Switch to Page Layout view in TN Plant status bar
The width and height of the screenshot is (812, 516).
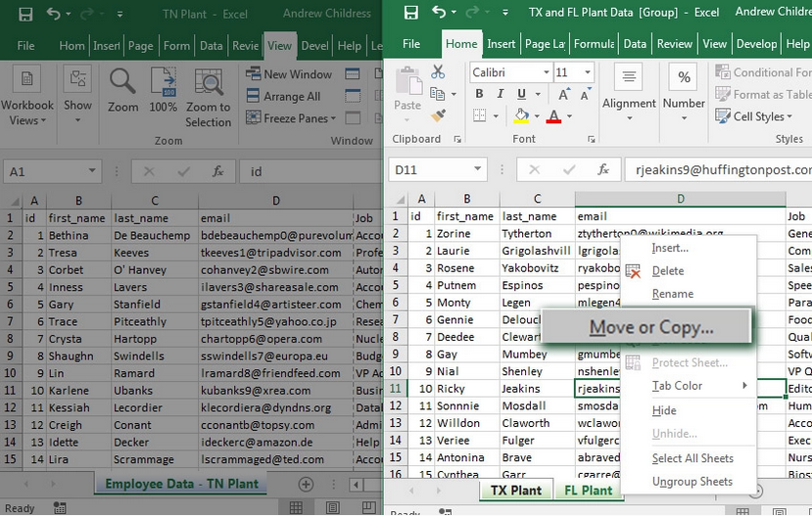pyautogui.click(x=332, y=507)
